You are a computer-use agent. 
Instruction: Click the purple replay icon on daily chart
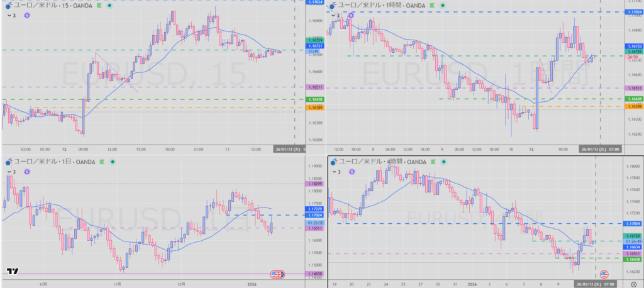[x=27, y=171]
